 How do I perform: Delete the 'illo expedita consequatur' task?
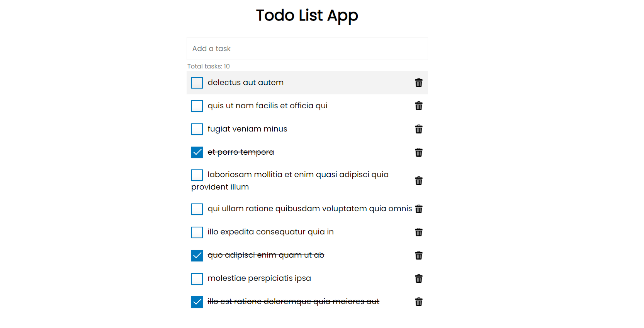[418, 232]
